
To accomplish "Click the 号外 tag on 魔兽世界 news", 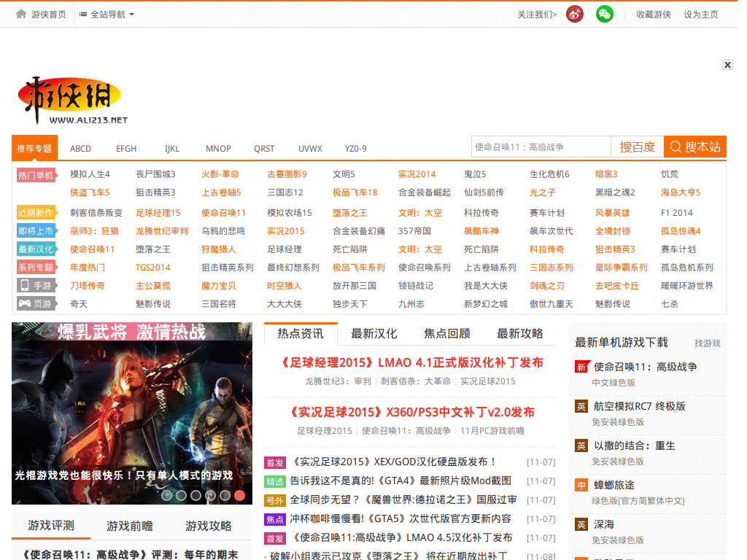I will (x=275, y=500).
